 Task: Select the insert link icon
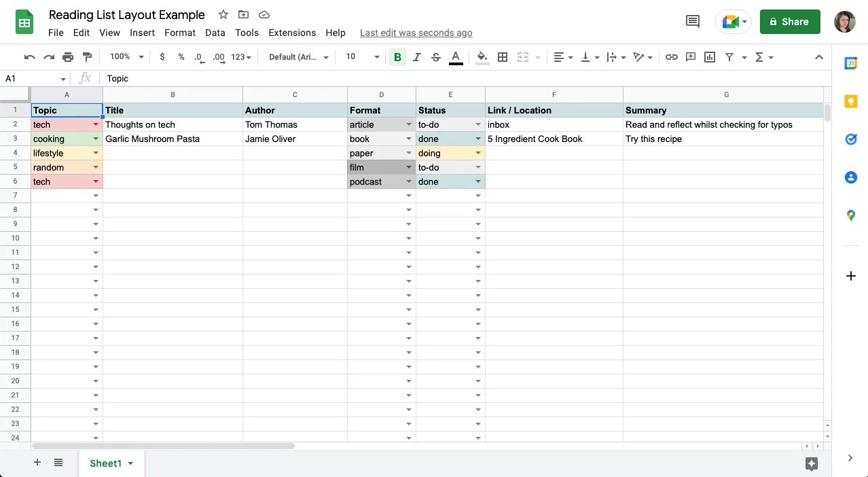tap(671, 57)
